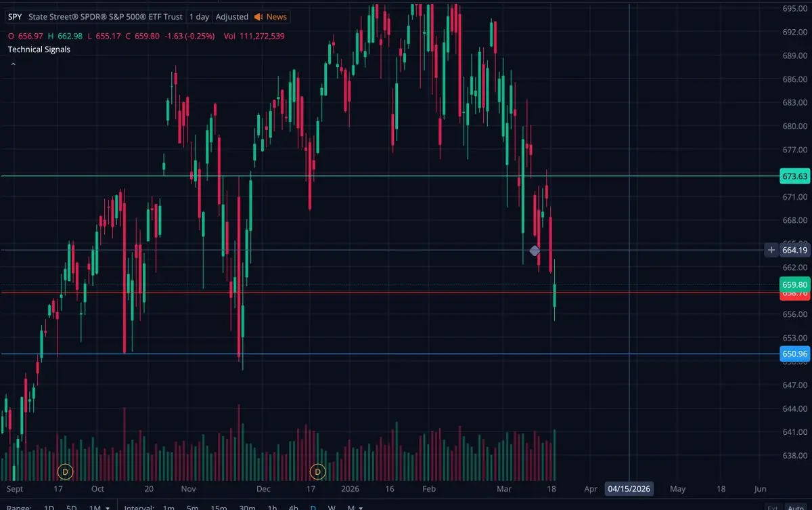
Task: Click the dividend D marker near December 17
Action: (x=317, y=470)
